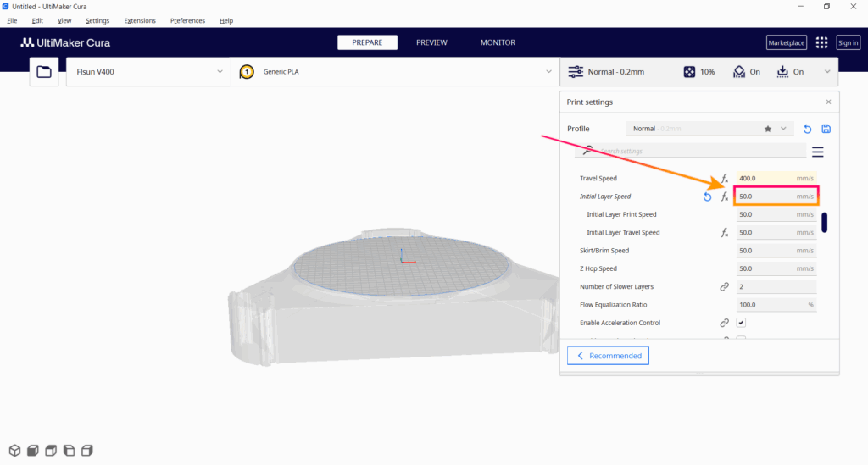Click Enable Acceleration Control link icon
Image resolution: width=868 pixels, height=465 pixels.
click(x=724, y=323)
